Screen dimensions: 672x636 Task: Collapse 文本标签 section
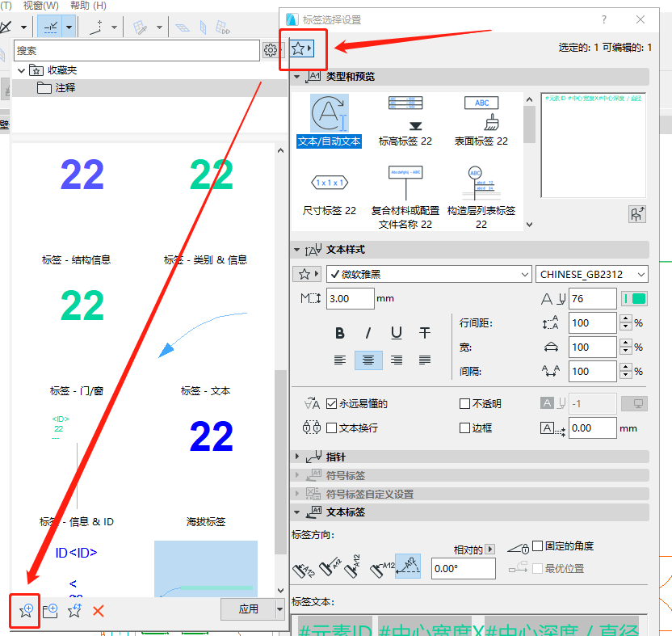[x=297, y=512]
